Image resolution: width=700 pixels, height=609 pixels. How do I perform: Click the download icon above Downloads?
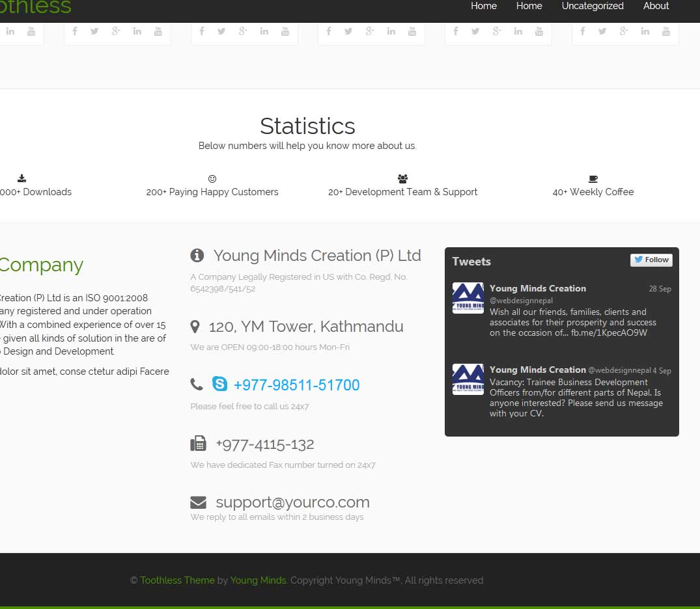(21, 179)
